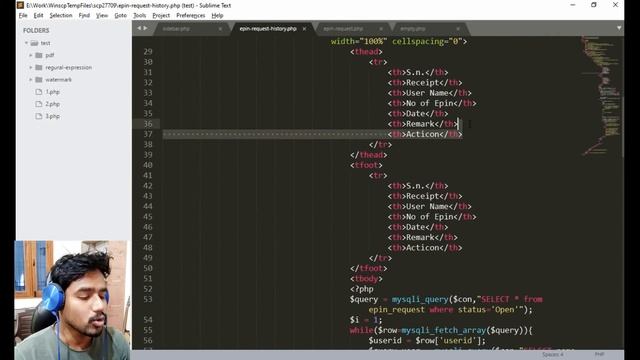The width and height of the screenshot is (640, 360).
Task: Open the Tools menu
Action: pyautogui.click(x=140, y=16)
